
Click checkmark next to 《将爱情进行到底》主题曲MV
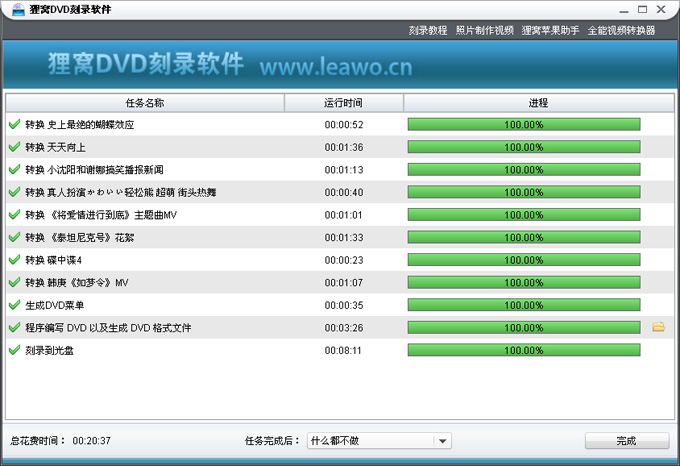coord(14,215)
